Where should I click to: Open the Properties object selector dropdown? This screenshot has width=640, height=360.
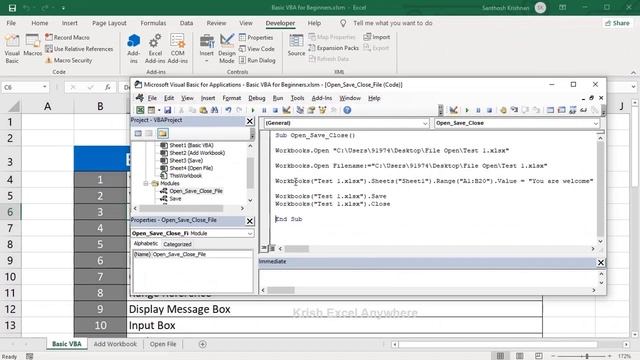250,233
